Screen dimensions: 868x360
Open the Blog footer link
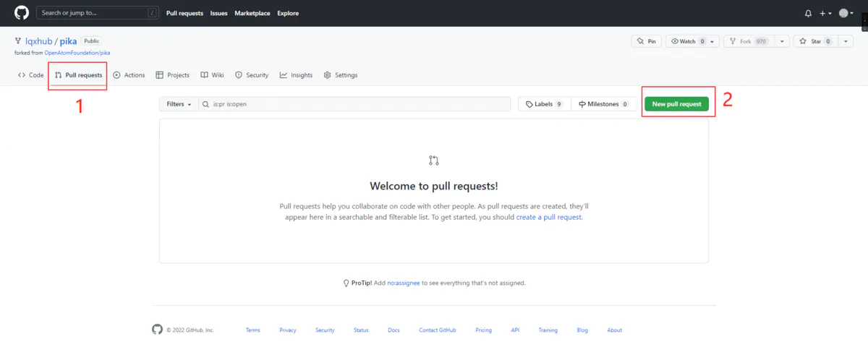pos(582,330)
